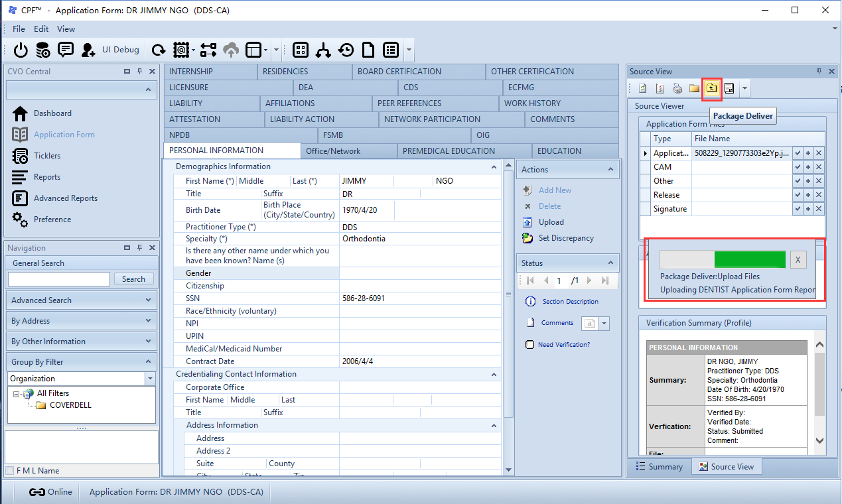842x504 pixels.
Task: Switch to the LICENSURE tab
Action: (228, 88)
